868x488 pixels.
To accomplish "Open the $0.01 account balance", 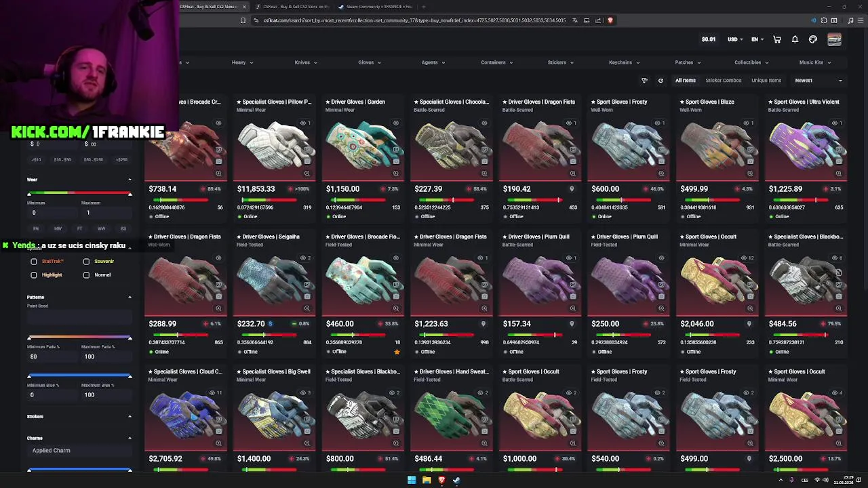I will tap(709, 39).
